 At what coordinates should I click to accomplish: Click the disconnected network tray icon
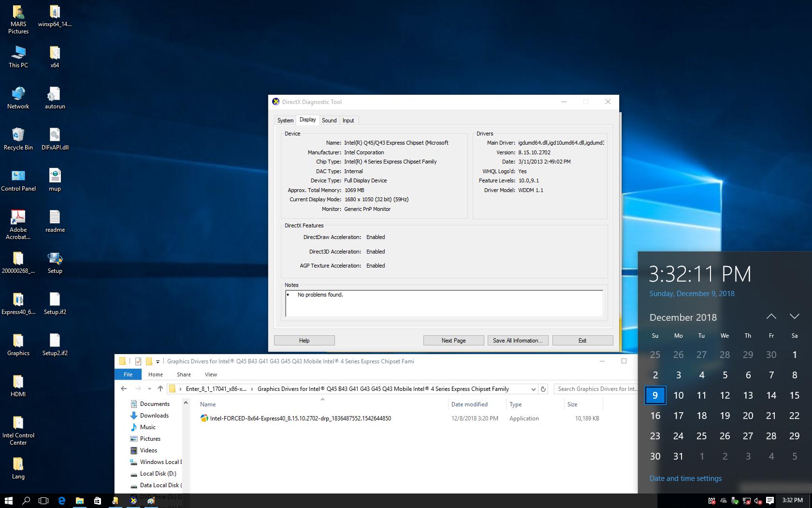click(x=747, y=501)
